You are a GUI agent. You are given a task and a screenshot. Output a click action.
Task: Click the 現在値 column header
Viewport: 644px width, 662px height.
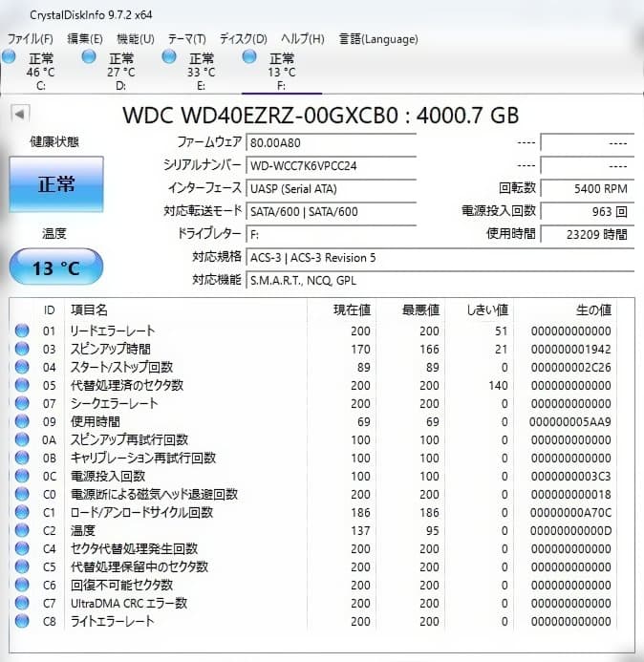coord(352,310)
